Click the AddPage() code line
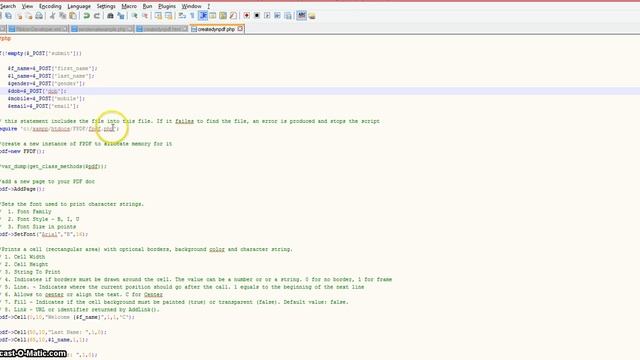This screenshot has height=360, width=640. tap(22, 189)
